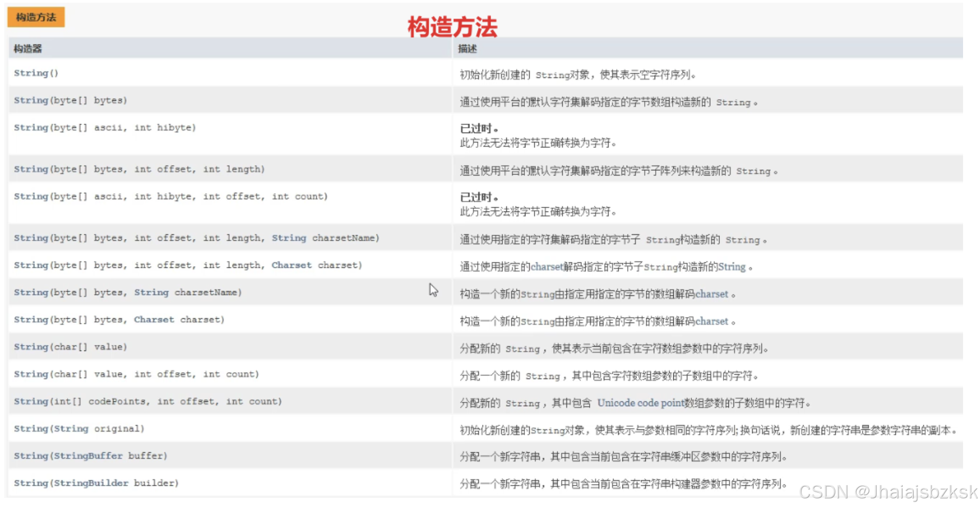
Task: Click the orange 构造方法 tab label
Action: click(36, 17)
